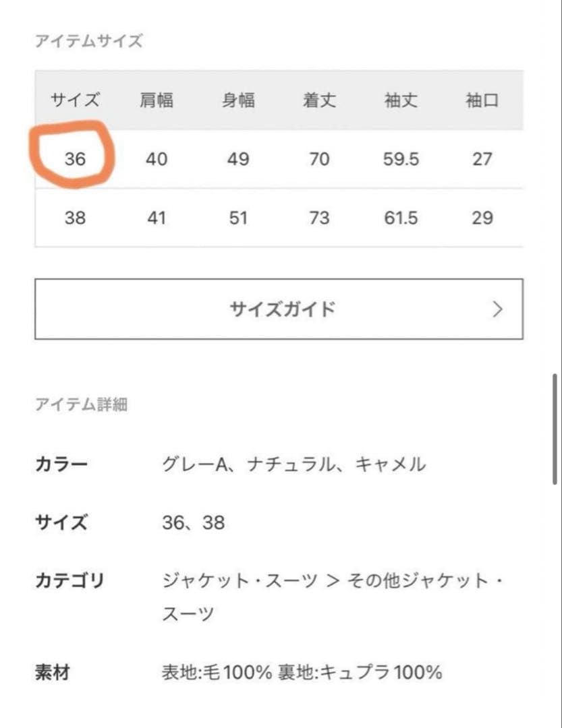Screen dimensions: 562x728
Task: Select the size 38 row label
Action: tap(75, 218)
